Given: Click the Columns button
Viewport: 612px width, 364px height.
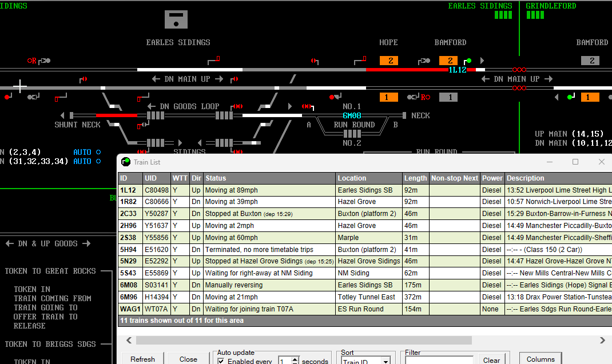Looking at the screenshot, I should pos(541,359).
